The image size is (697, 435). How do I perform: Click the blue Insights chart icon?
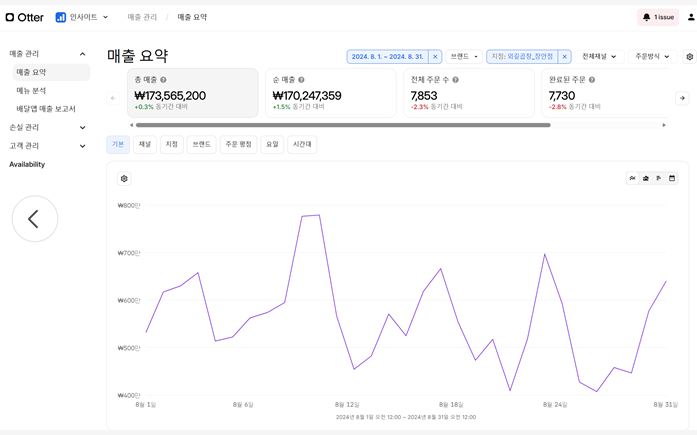[60, 17]
